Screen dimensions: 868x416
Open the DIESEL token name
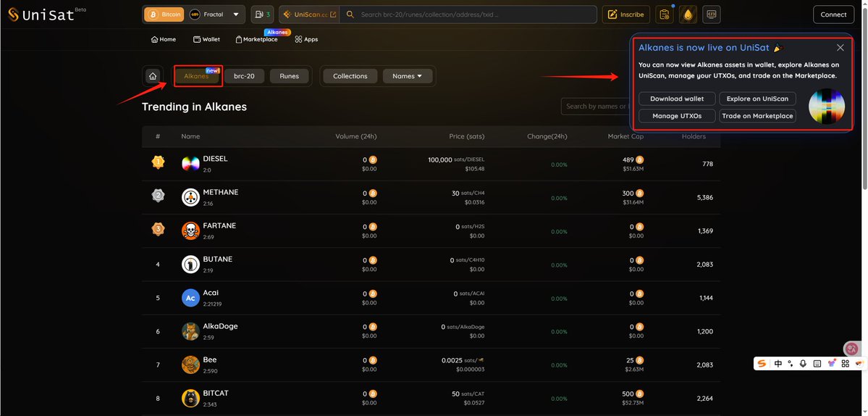[215, 159]
